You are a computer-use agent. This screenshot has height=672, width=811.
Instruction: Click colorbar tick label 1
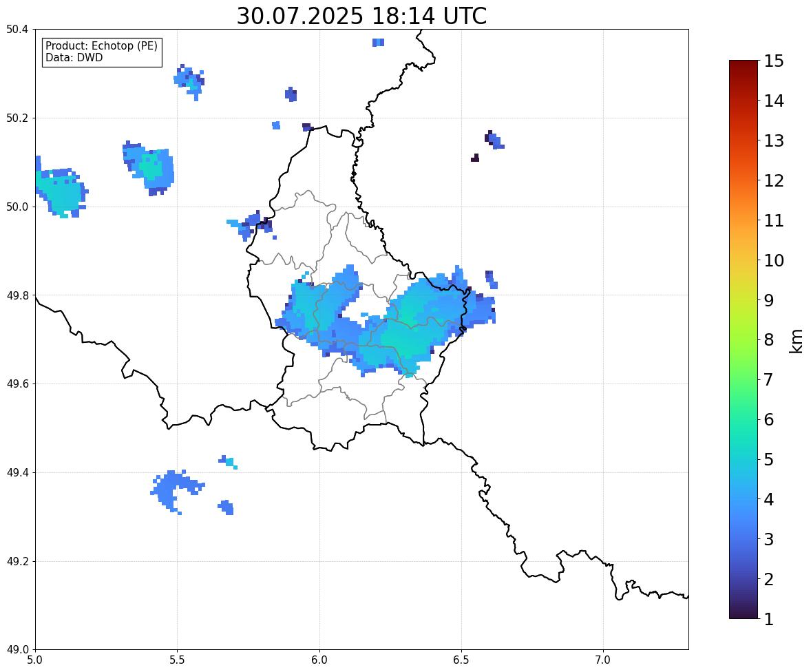[x=769, y=619]
